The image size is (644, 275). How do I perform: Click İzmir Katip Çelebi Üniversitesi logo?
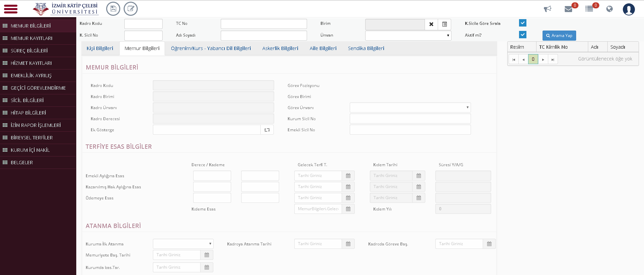[x=65, y=9]
